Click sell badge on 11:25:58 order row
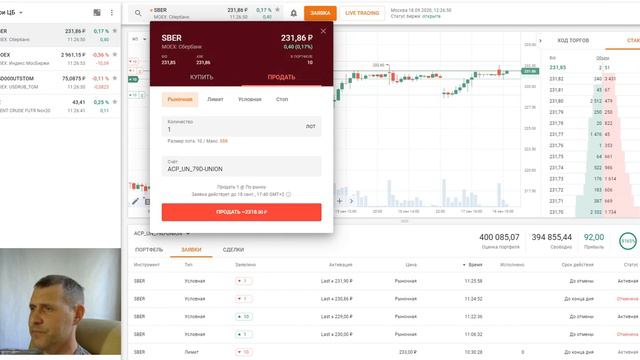Screen dimensions: 640x360 coord(244,281)
